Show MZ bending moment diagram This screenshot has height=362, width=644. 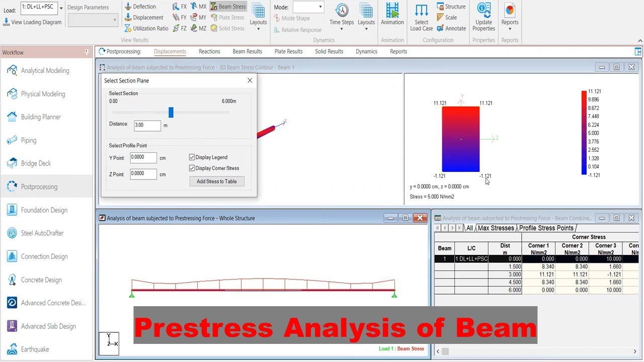(x=198, y=29)
